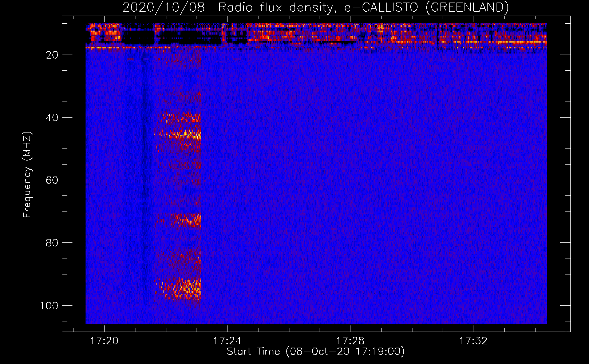Select the '60' frequency axis label
The width and height of the screenshot is (589, 364).
pyautogui.click(x=52, y=180)
